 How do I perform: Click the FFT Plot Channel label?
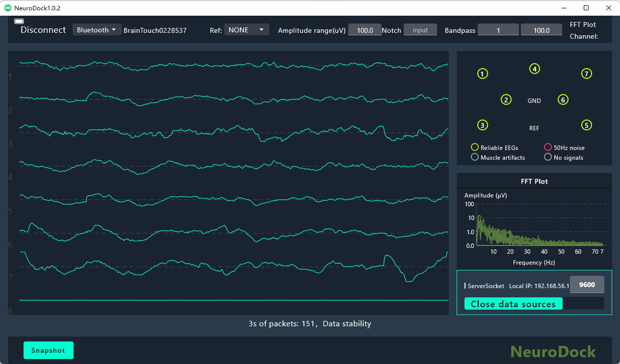point(584,30)
